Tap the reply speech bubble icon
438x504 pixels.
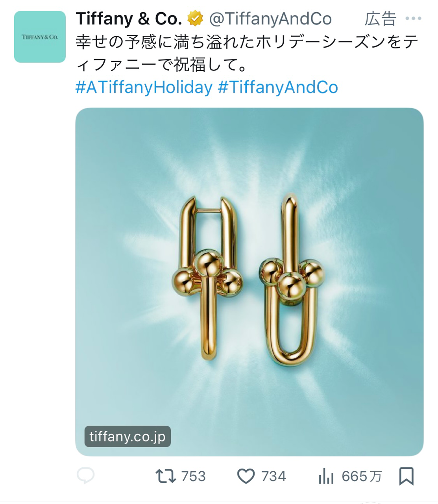pyautogui.click(x=85, y=476)
